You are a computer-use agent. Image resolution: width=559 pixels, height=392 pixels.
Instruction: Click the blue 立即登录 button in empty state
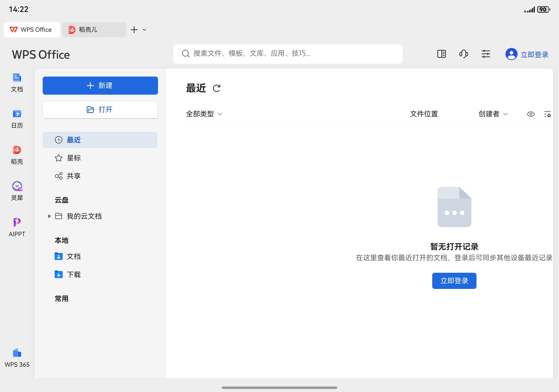[x=454, y=281]
